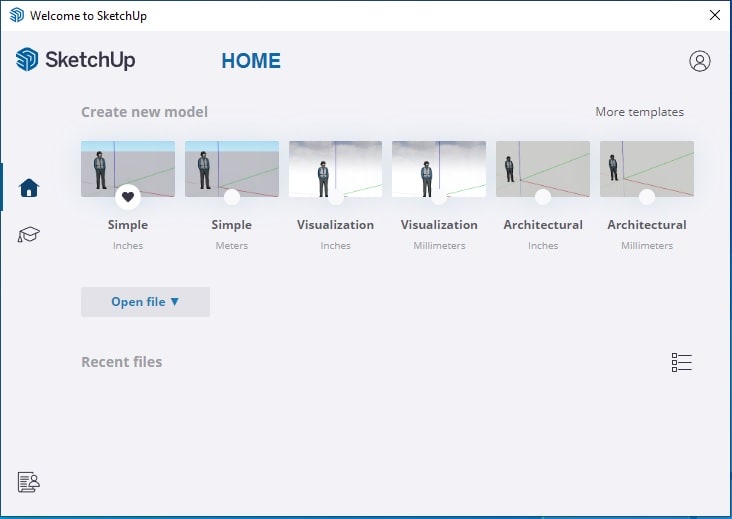Viewport: 732px width, 519px height.
Task: Open the Learn graduation cap section
Action: 28,234
